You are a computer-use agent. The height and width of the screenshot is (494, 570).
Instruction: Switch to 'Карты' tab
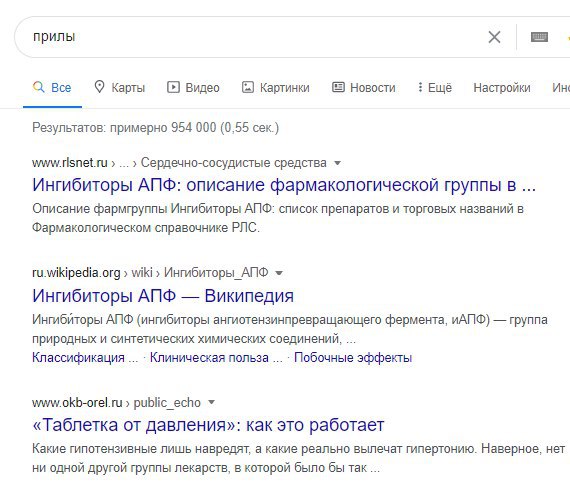120,88
